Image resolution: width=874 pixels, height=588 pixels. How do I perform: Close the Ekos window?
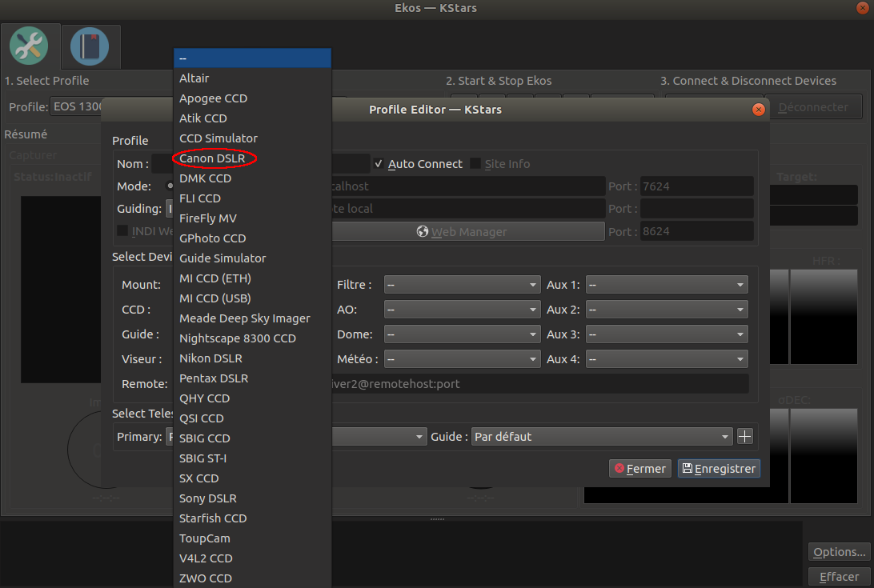click(862, 8)
